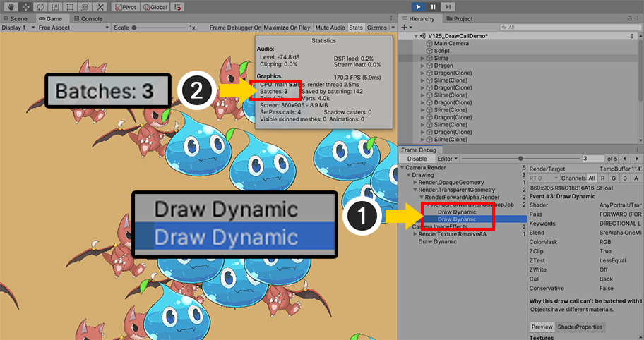Click the grid snapping icon beside Global

[x=177, y=7]
